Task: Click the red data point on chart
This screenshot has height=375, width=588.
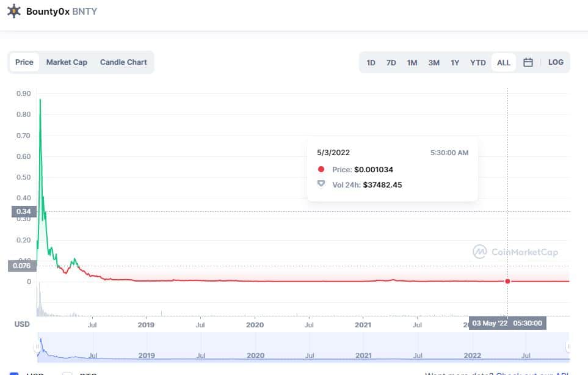Action: coord(507,281)
